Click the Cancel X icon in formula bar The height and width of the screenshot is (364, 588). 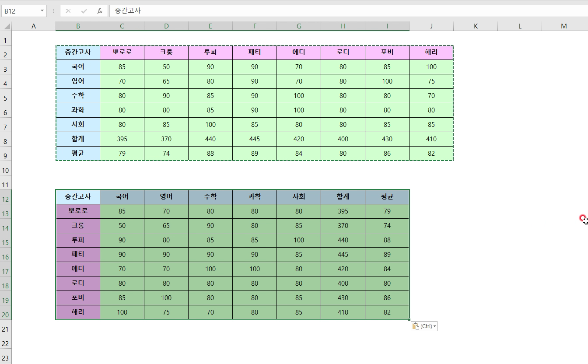[x=68, y=11]
